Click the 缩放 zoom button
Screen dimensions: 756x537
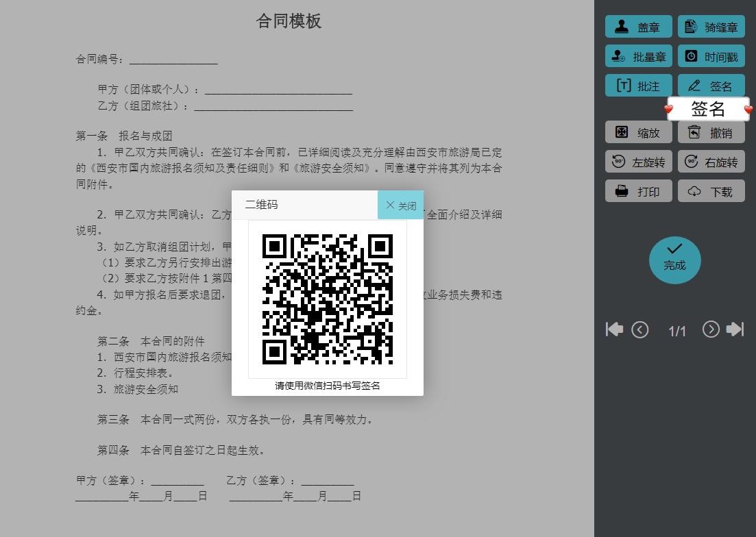(638, 132)
